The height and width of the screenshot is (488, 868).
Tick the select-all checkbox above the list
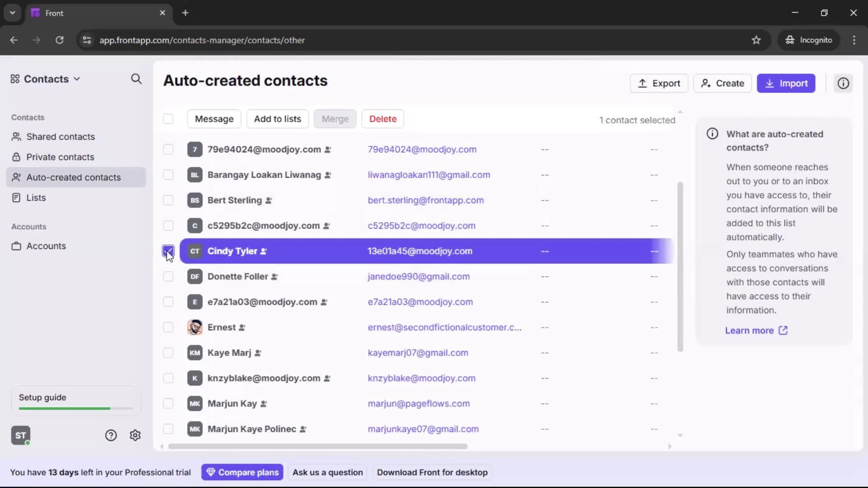pyautogui.click(x=168, y=119)
